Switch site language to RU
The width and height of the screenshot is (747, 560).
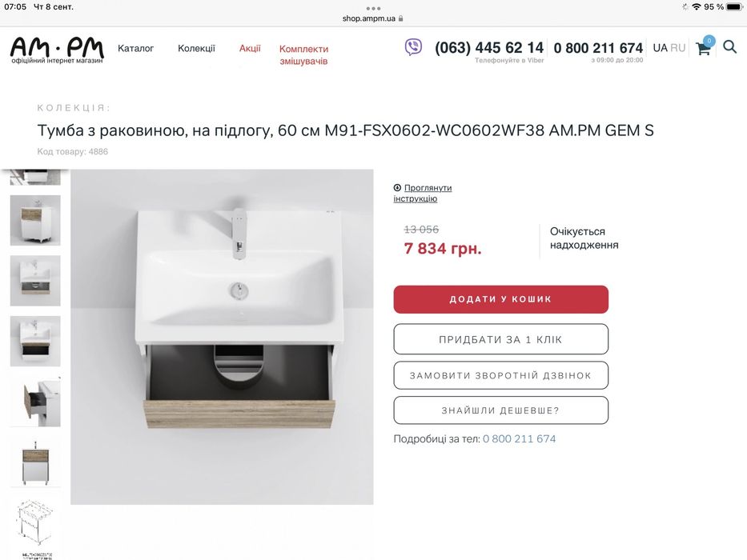(678, 48)
